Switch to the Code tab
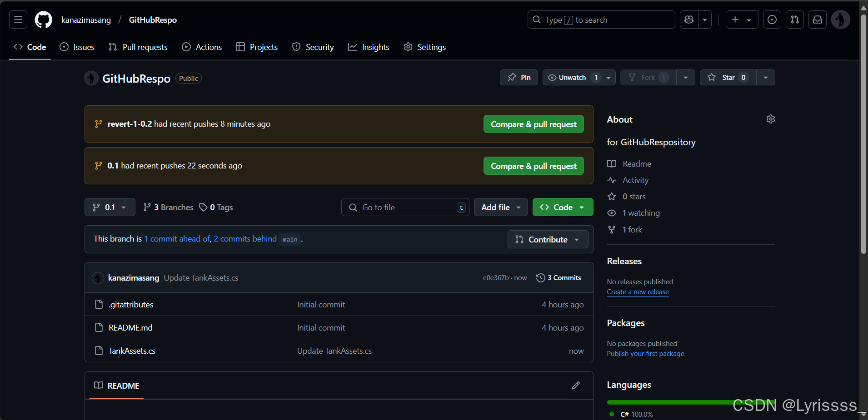 pos(30,47)
